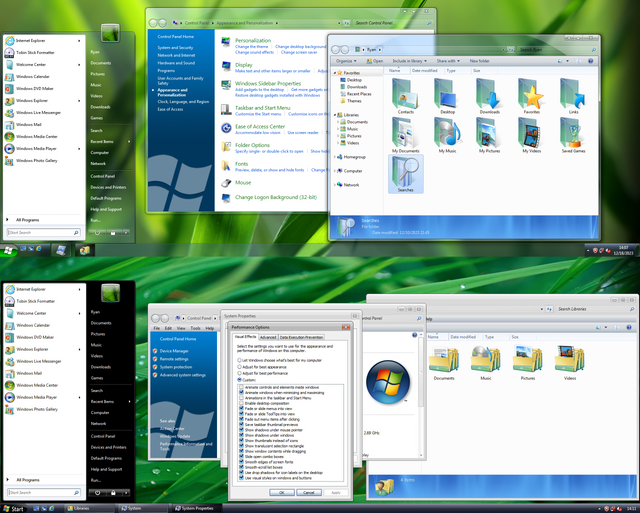The height and width of the screenshot is (513, 640).
Task: Click the Start button labeled Start on the lower taskbar
Action: coord(13,509)
